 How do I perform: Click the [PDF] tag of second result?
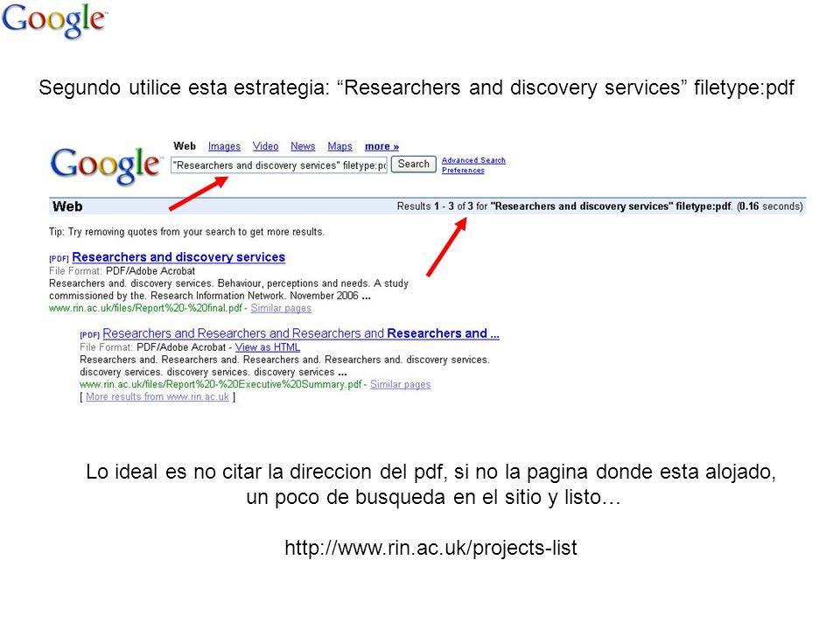click(x=89, y=335)
